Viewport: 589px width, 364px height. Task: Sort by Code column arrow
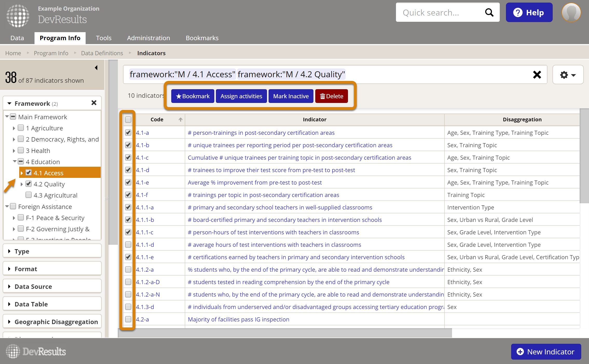click(180, 120)
